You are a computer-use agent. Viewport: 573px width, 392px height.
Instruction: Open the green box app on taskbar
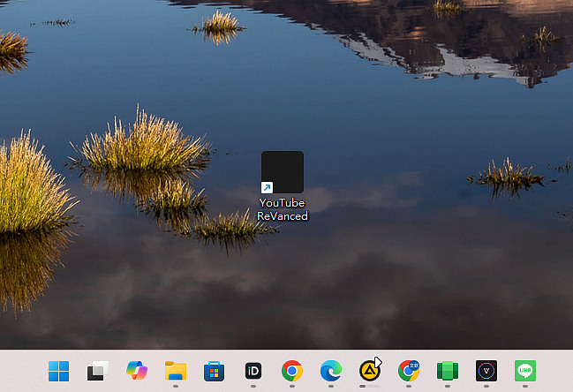[448, 371]
